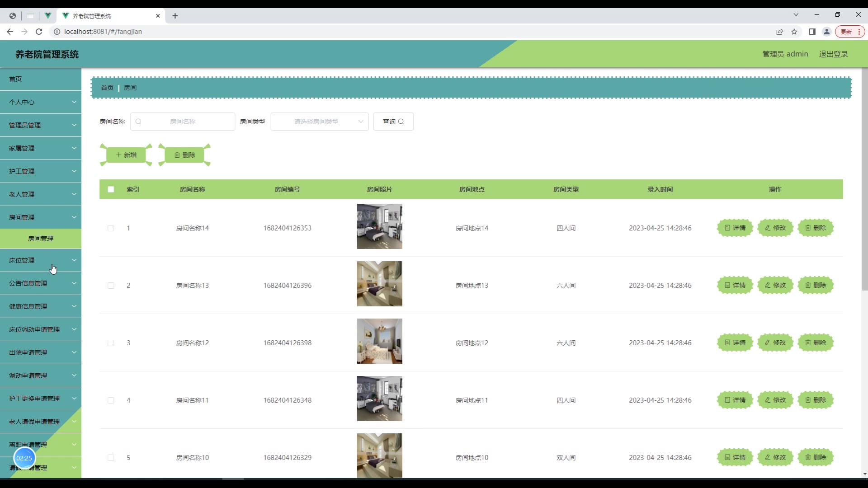The width and height of the screenshot is (868, 488).
Task: Click the share page icon in address bar
Action: 779,32
